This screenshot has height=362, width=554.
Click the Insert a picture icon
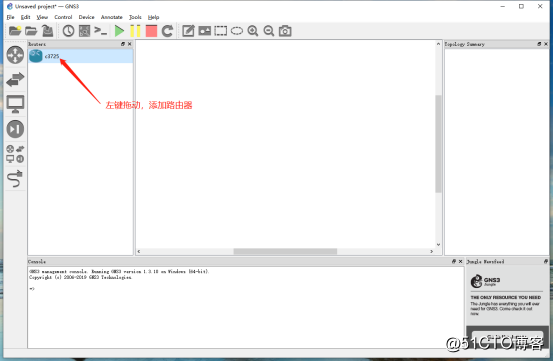[205, 31]
